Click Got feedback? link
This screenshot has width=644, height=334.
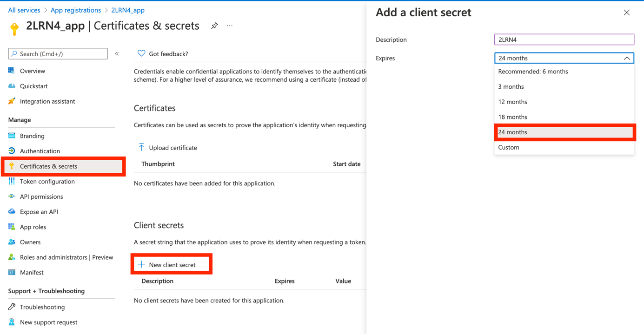[x=168, y=54]
